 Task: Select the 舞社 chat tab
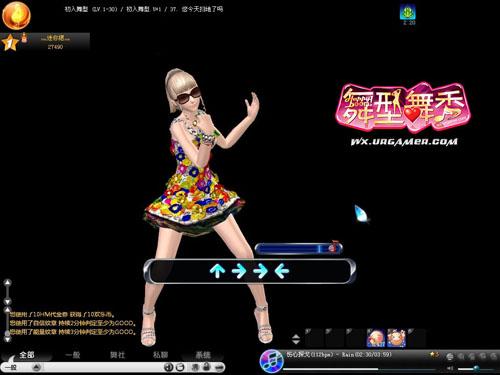pos(117,355)
